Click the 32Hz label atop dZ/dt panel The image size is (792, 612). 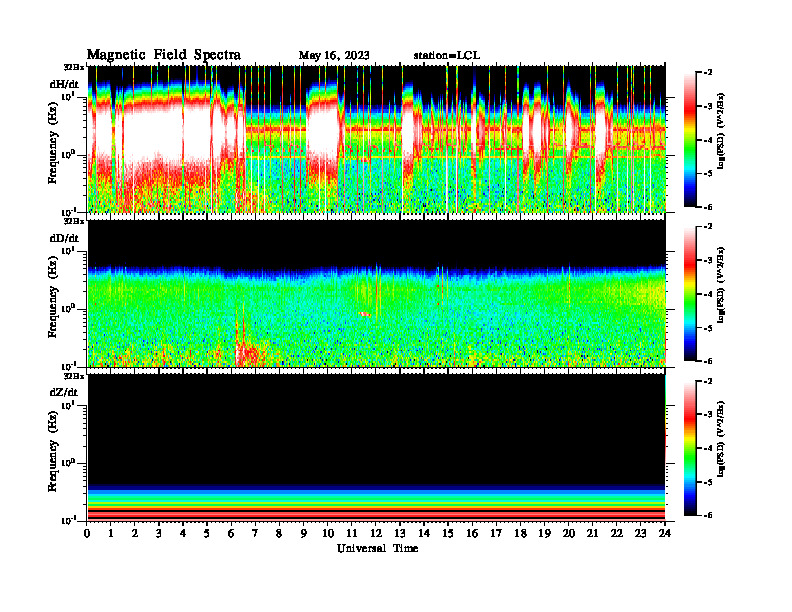(74, 376)
